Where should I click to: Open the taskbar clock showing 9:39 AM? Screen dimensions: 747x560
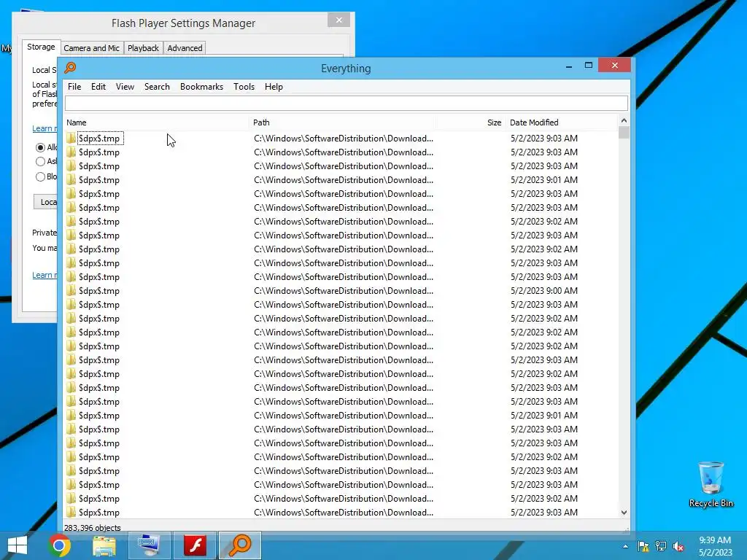pyautogui.click(x=715, y=546)
